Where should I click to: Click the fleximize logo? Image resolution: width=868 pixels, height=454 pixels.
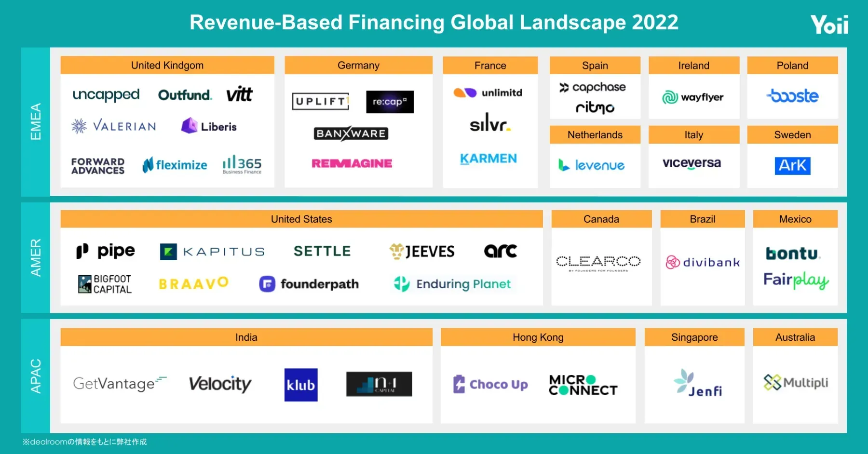click(x=175, y=165)
